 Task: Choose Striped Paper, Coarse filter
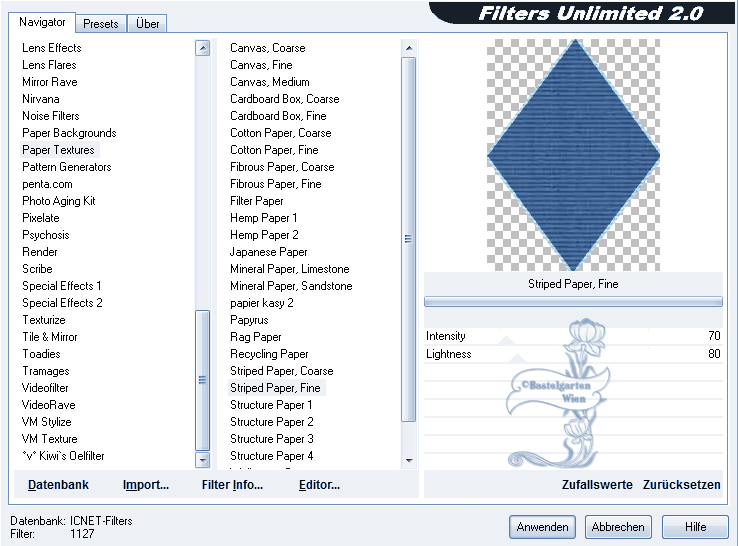[x=281, y=371]
